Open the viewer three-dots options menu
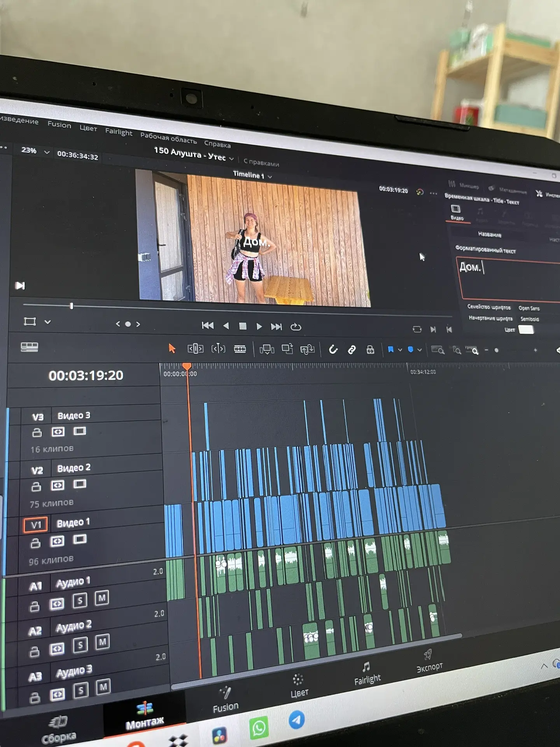The height and width of the screenshot is (747, 560). [434, 193]
